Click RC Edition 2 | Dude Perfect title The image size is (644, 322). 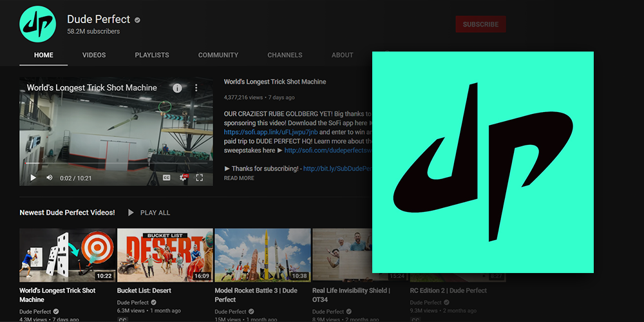[x=448, y=290]
